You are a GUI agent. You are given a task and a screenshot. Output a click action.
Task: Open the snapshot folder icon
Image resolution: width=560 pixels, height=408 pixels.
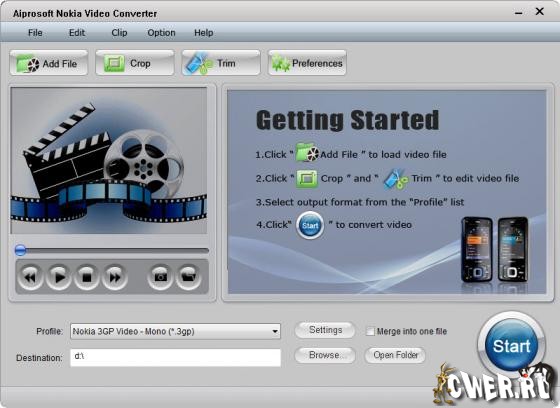click(x=188, y=277)
